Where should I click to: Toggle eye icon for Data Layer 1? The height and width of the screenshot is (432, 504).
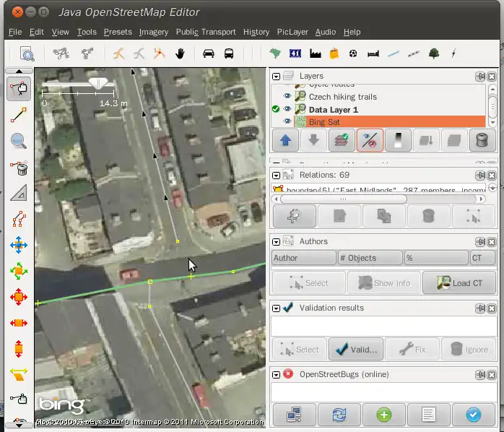click(287, 109)
